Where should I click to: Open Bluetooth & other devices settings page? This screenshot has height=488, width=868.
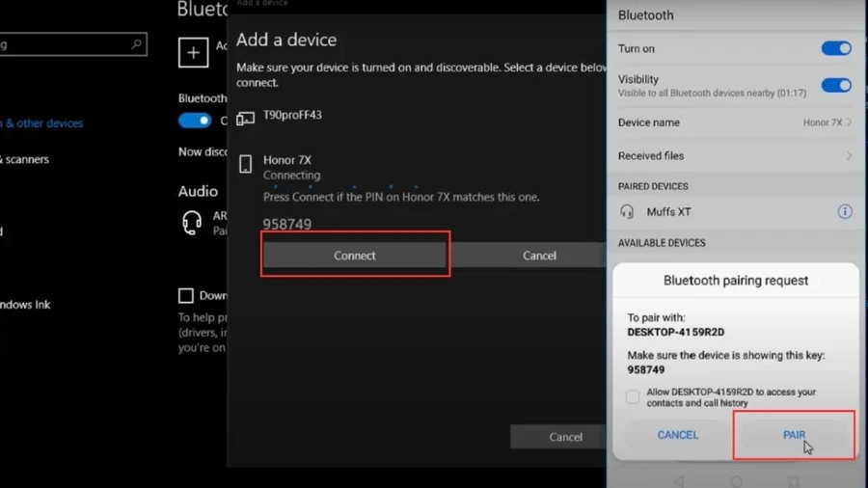click(x=41, y=123)
